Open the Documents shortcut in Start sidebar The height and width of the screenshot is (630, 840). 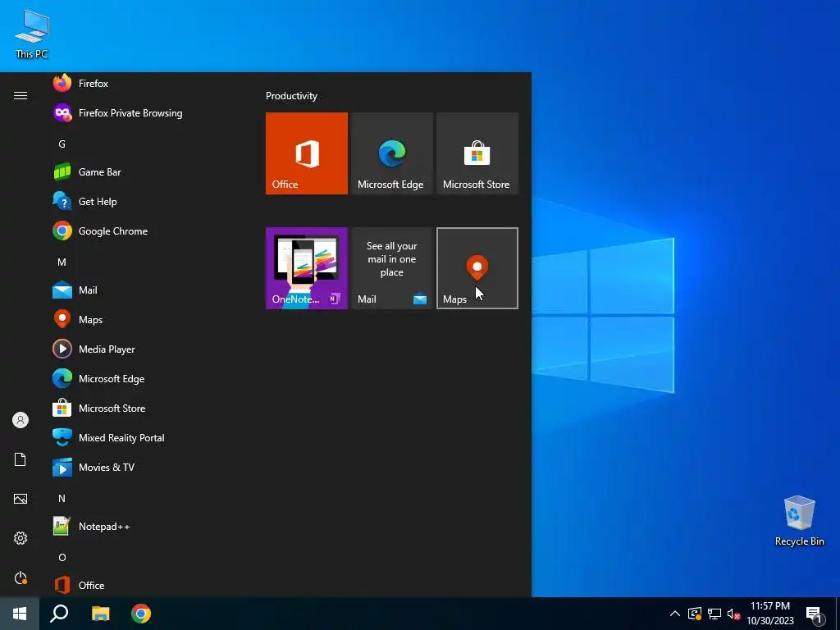coord(21,459)
